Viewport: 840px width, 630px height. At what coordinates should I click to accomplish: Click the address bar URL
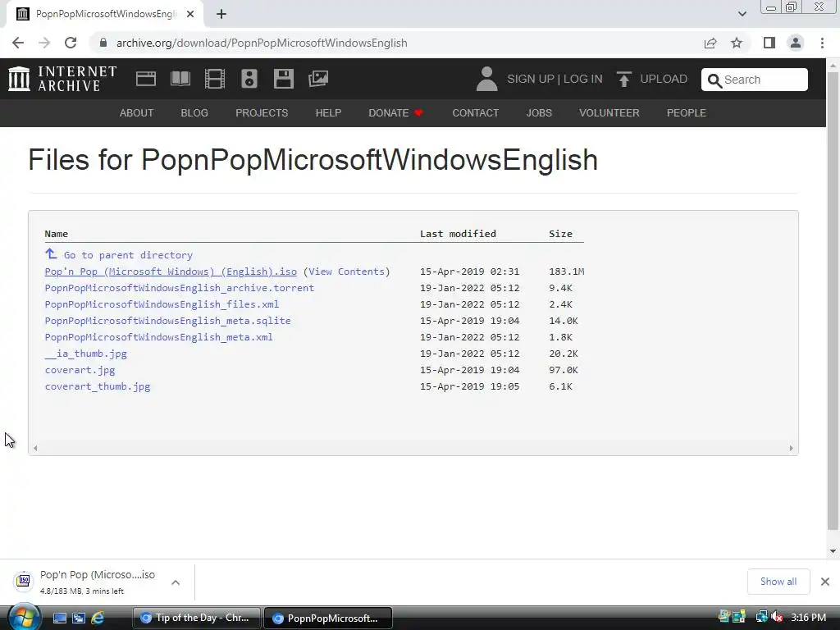262,43
